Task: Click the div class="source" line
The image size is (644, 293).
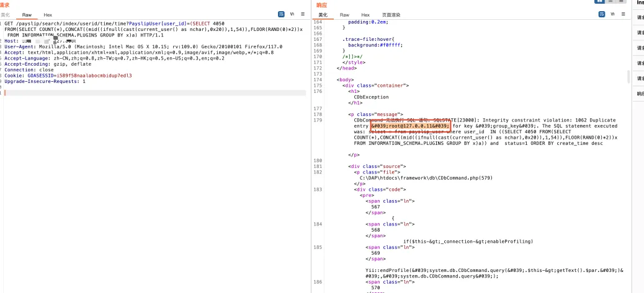Action: (377, 167)
